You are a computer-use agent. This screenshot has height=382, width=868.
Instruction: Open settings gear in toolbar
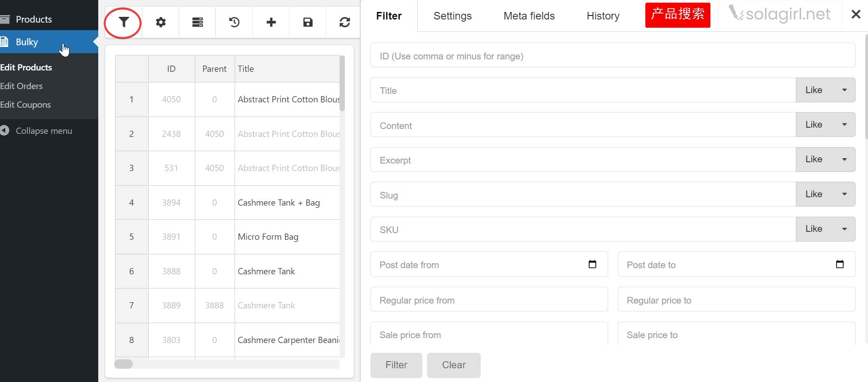coord(161,22)
